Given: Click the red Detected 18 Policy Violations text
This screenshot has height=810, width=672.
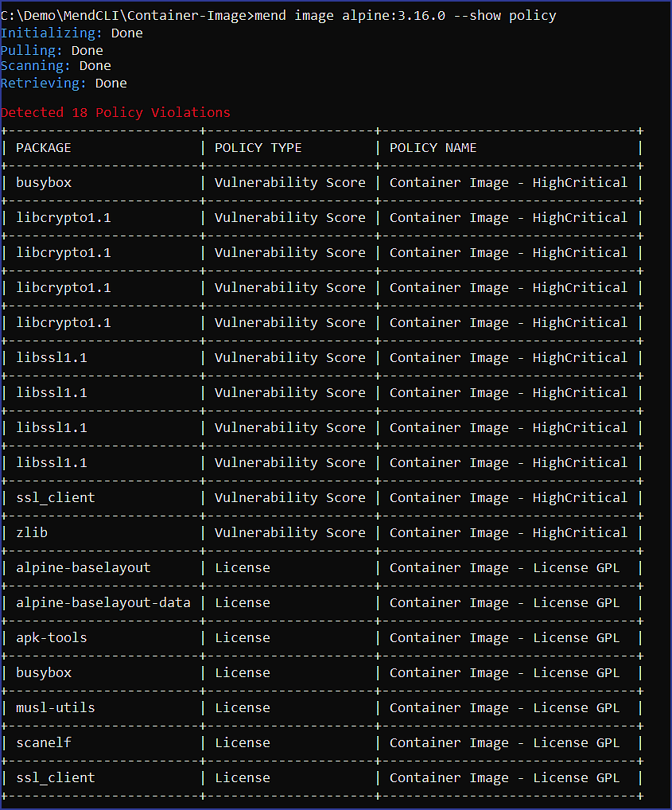Looking at the screenshot, I should [116, 112].
